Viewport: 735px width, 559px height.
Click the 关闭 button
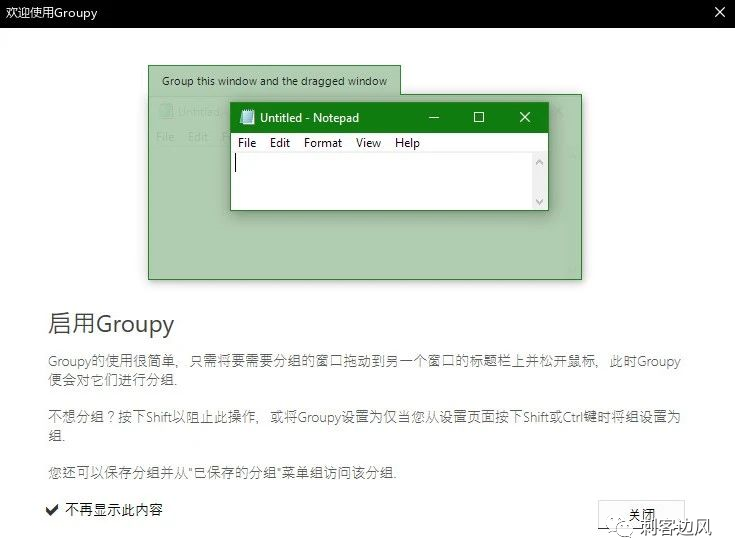(641, 514)
